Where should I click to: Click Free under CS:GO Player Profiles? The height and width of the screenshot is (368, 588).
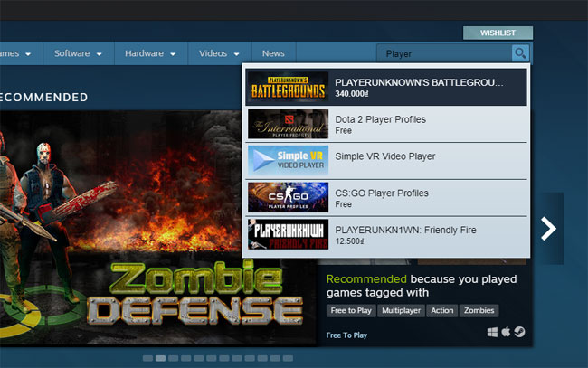click(x=344, y=204)
